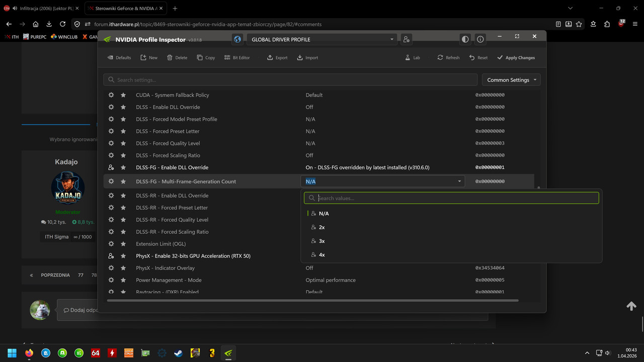This screenshot has height=362, width=644.
Task: Click gear icon for DLSS Forced Quality Level
Action: tap(111, 143)
